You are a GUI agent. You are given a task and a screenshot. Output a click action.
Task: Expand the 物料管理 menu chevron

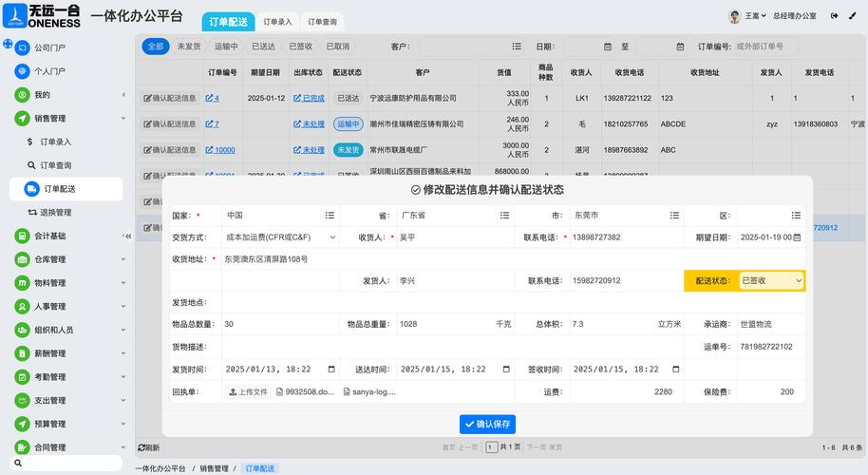(123, 283)
